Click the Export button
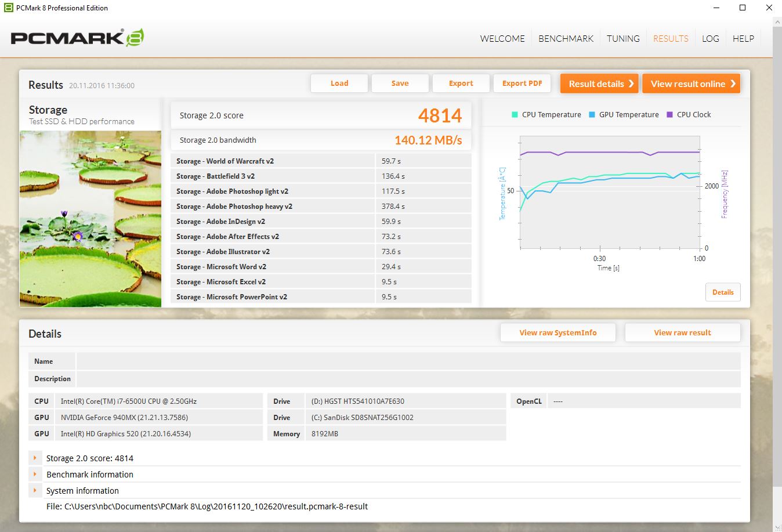This screenshot has width=782, height=532. [461, 84]
